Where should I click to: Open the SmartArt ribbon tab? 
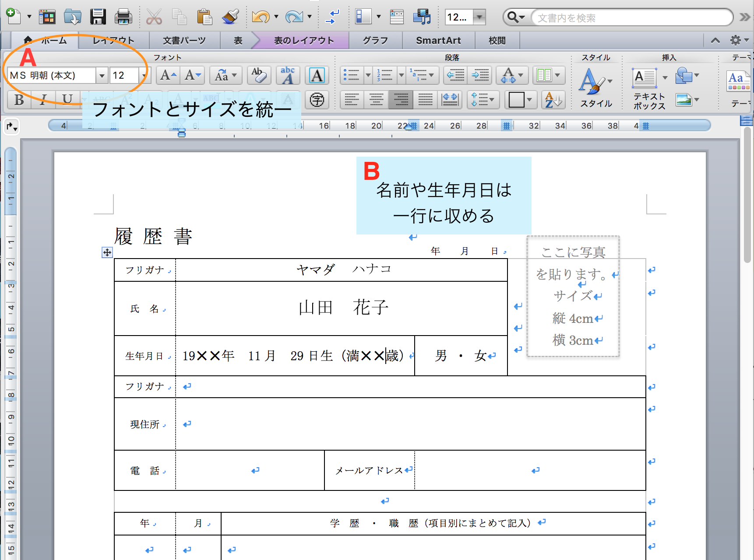point(438,41)
